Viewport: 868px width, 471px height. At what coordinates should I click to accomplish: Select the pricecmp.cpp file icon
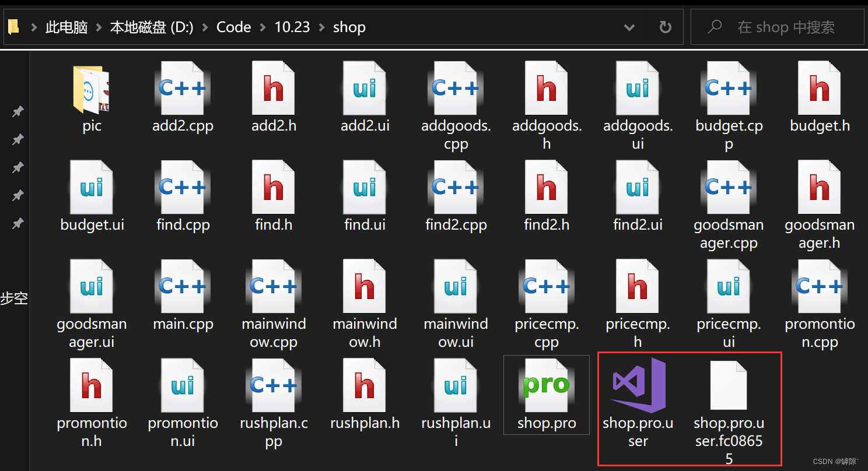[547, 287]
